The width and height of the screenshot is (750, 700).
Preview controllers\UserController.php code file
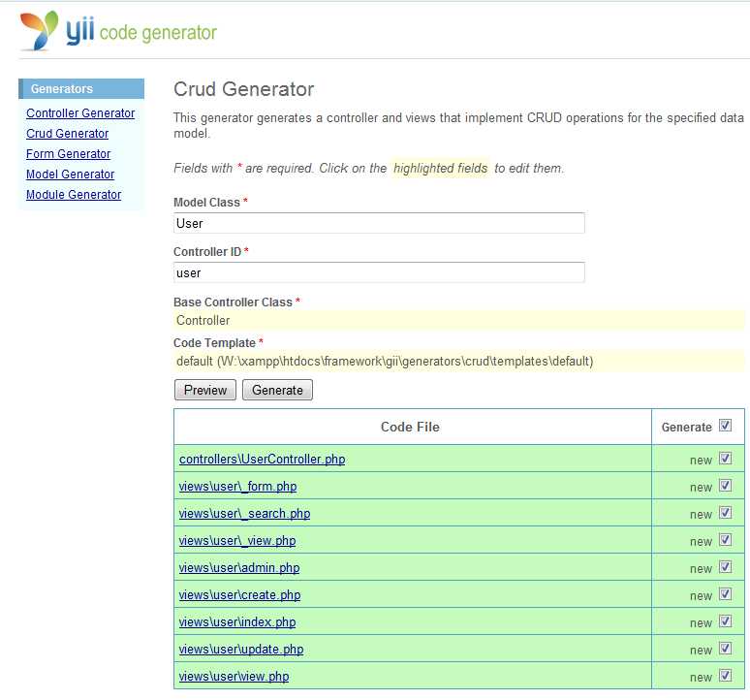pos(263,460)
